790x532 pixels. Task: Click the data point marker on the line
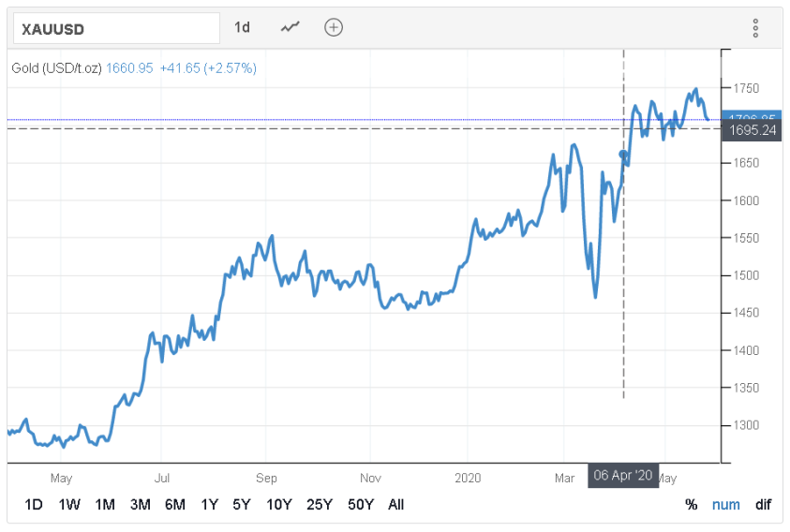pyautogui.click(x=623, y=155)
